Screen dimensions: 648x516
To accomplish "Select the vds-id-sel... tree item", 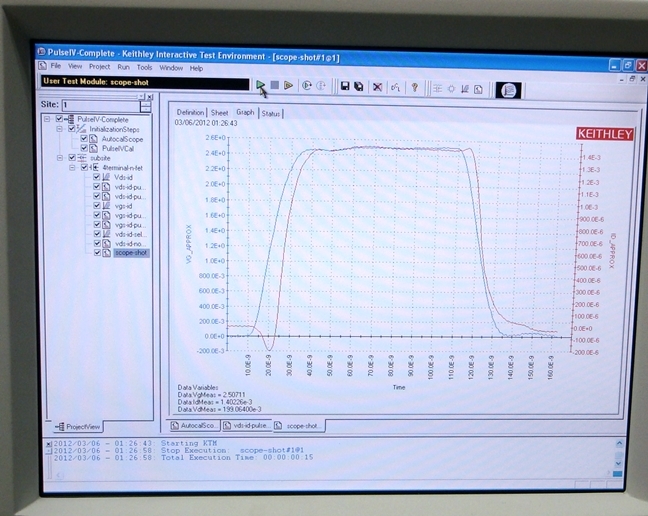I will [131, 234].
